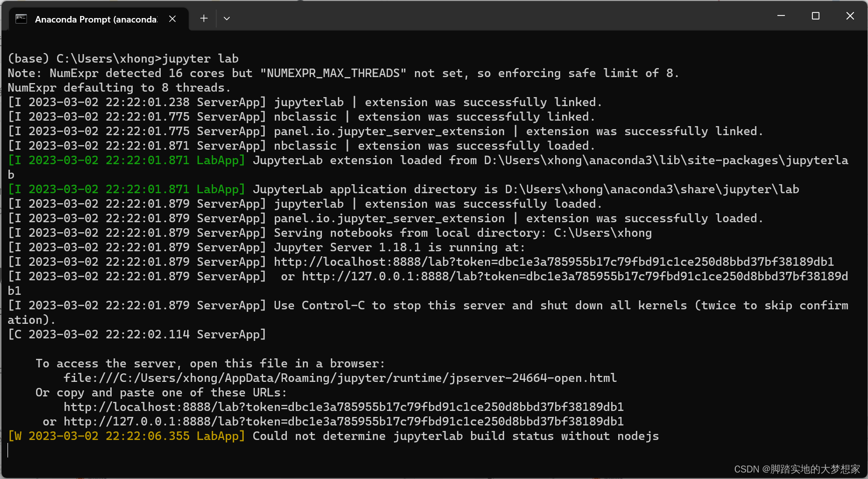Click the ServerApp 127.0.0.1:8888 token URL

(575, 276)
